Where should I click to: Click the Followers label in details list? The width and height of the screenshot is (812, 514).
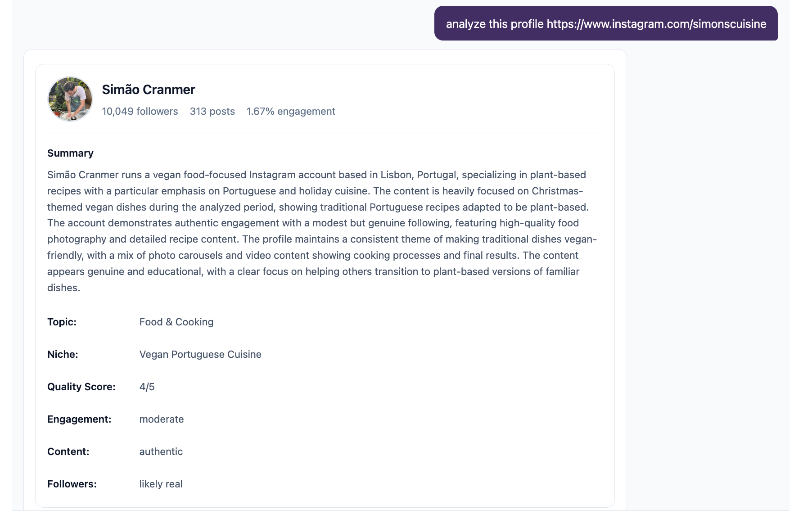(x=72, y=484)
